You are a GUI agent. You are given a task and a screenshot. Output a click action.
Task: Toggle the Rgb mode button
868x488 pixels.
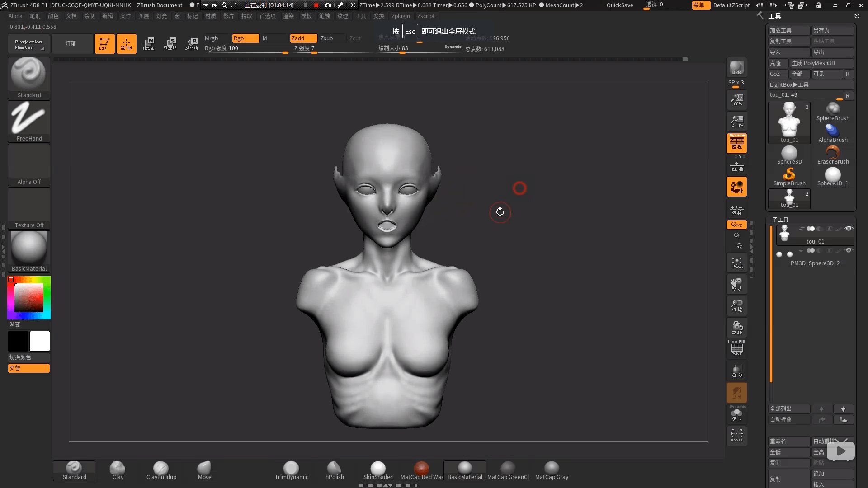click(245, 38)
